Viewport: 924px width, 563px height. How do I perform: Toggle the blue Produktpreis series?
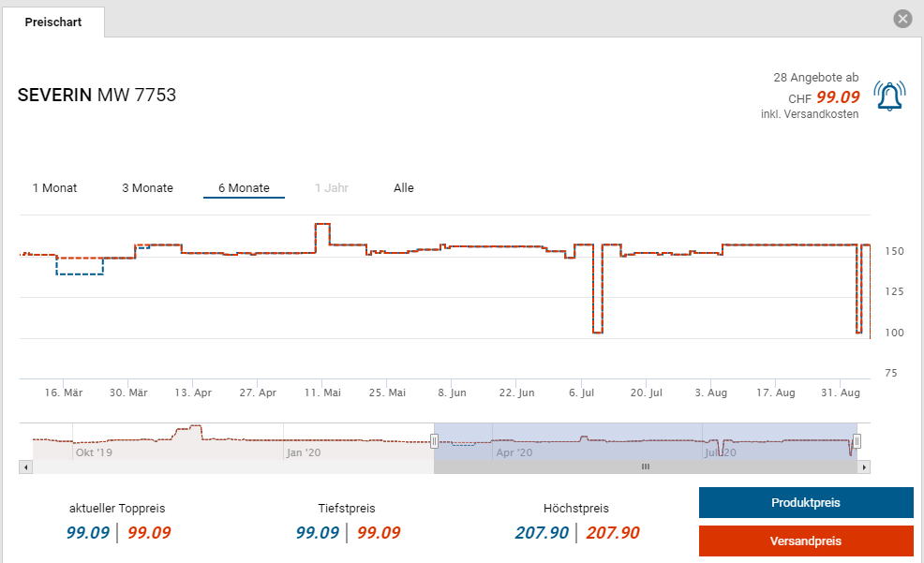pos(805,503)
